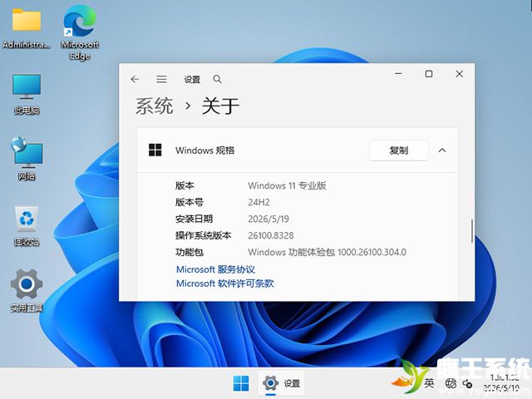Viewport: 532px width, 399px height.
Task: Click the 英 input language indicator
Action: (x=429, y=383)
